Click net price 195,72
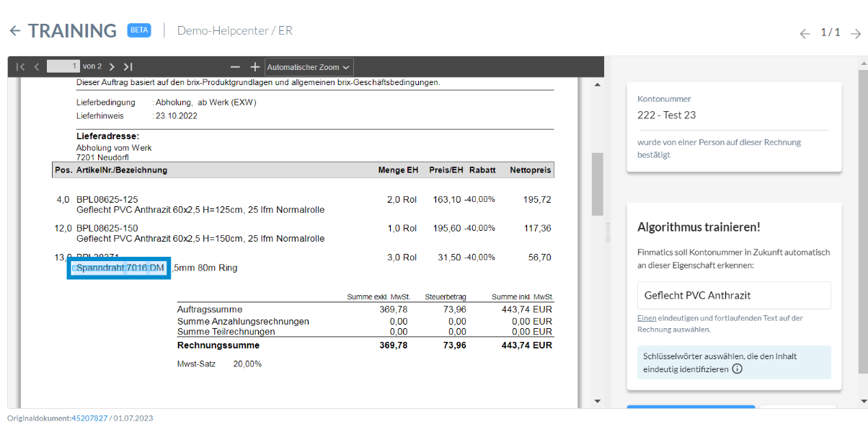Image resolution: width=868 pixels, height=427 pixels. [x=537, y=200]
